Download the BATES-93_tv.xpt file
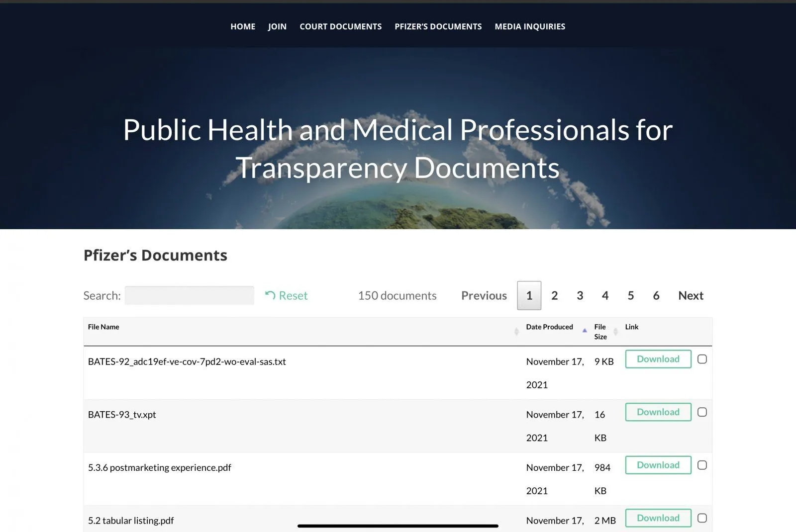 658,412
